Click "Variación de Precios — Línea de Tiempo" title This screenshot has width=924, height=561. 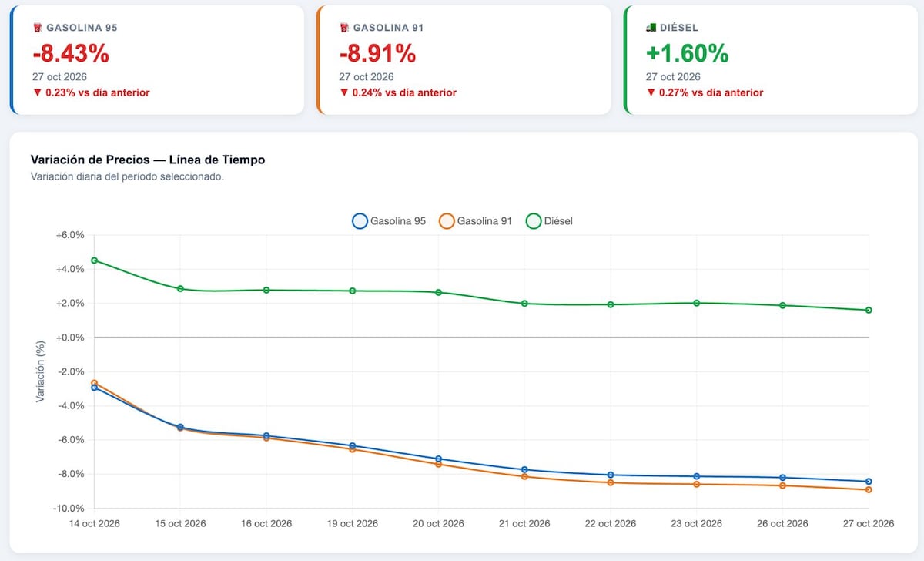click(x=148, y=160)
